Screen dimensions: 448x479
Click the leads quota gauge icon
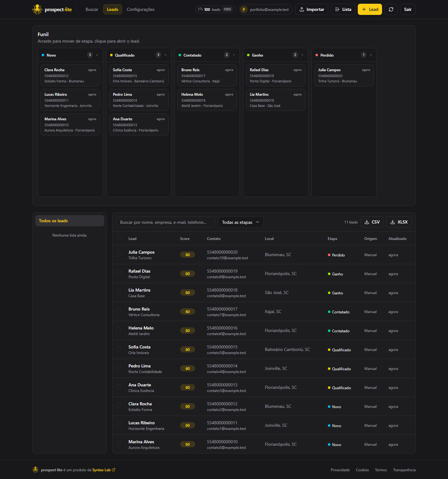pyautogui.click(x=200, y=9)
